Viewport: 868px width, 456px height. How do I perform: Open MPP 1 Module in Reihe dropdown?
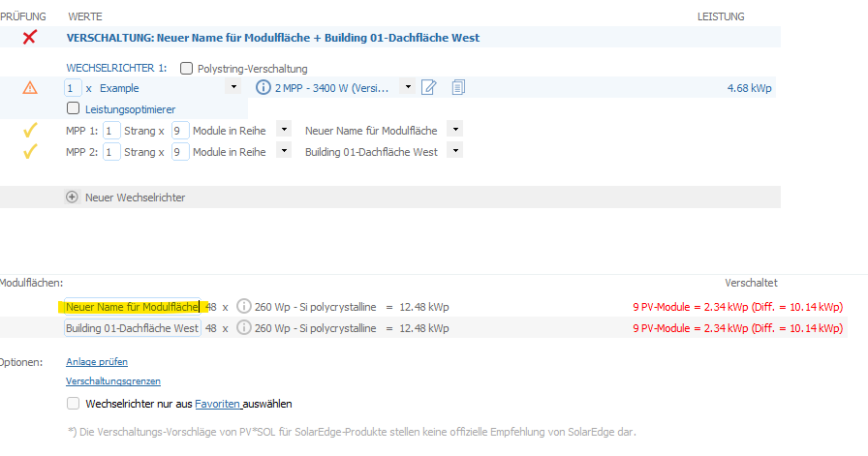click(x=284, y=130)
